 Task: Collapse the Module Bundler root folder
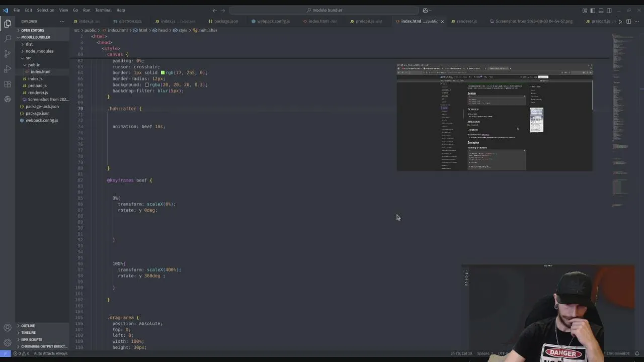click(35, 37)
